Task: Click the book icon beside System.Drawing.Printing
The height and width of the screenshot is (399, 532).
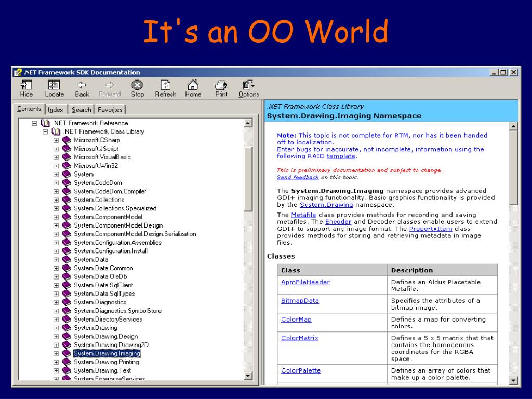Action: click(66, 362)
